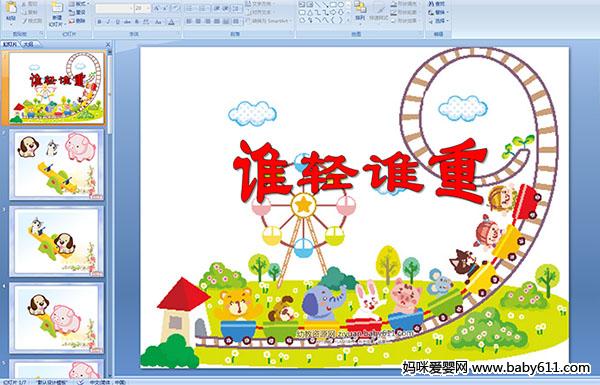
Task: Select the rectangle shape in the shapes gallery
Action: pos(333,5)
